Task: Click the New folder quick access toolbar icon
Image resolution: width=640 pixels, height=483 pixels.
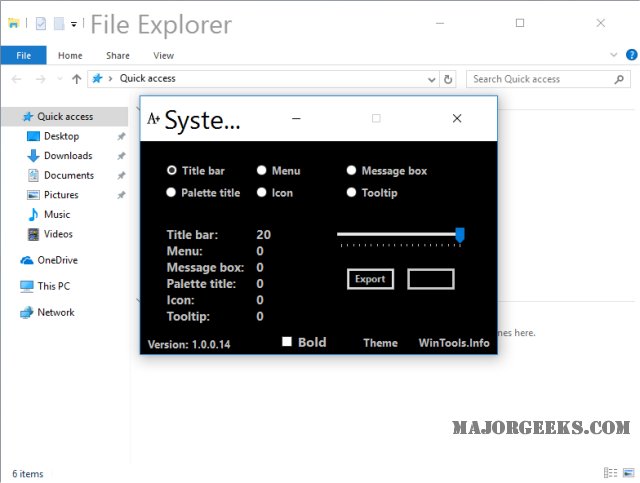Action: click(x=59, y=23)
